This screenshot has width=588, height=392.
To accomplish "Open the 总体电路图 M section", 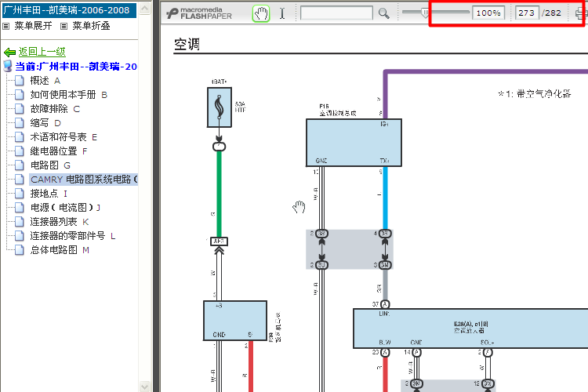I will click(x=60, y=250).
